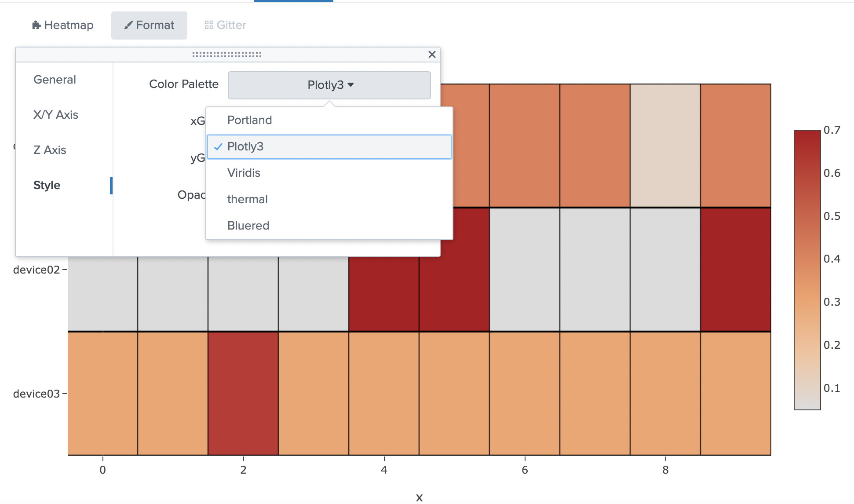Select the checked Plotly3 option

[x=245, y=146]
